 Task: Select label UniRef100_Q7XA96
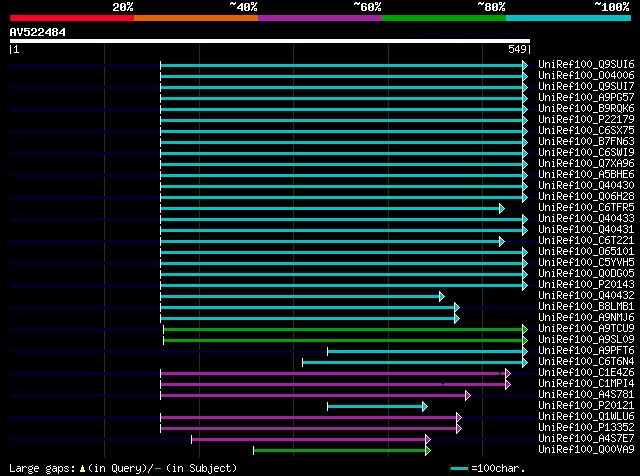click(x=586, y=163)
